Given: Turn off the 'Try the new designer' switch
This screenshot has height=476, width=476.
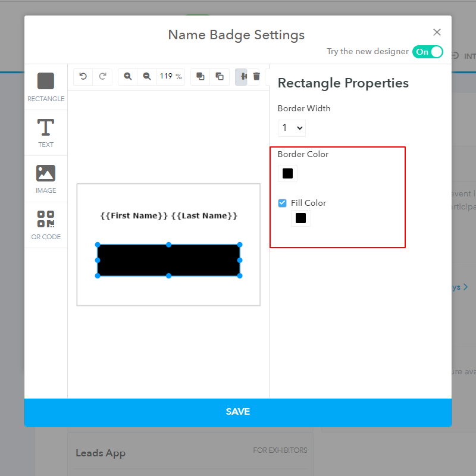Looking at the screenshot, I should pyautogui.click(x=428, y=52).
